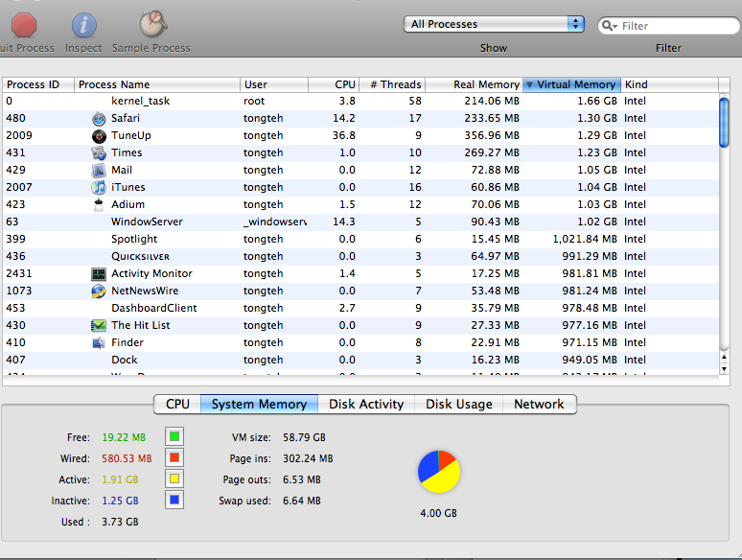742x560 pixels.
Task: Sort by Process Name column header
Action: point(157,84)
